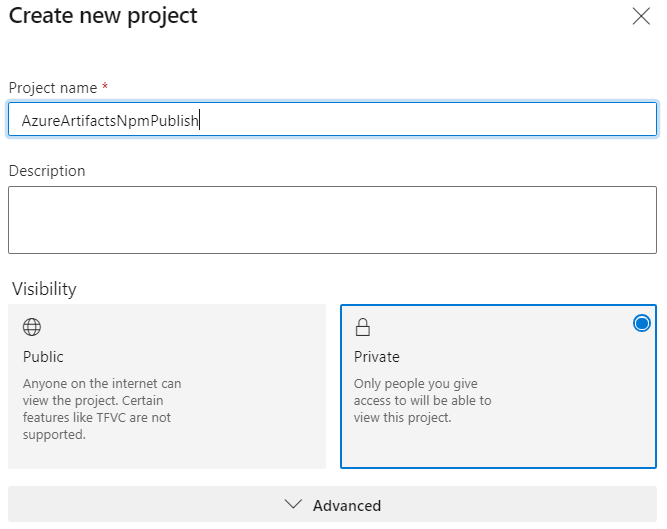Viewport: 667px width, 529px height.
Task: Click the Advanced label text
Action: (346, 506)
